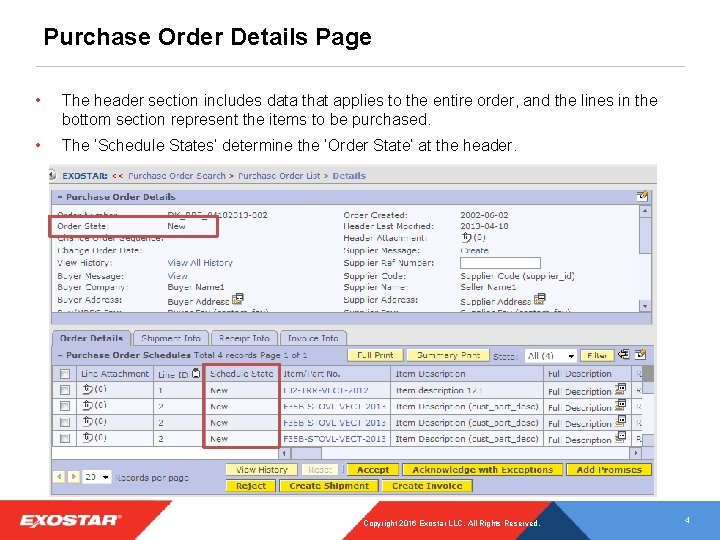Click the back arrow icon beside EXOSTAR
This screenshot has width=720, height=540.
coord(52,175)
